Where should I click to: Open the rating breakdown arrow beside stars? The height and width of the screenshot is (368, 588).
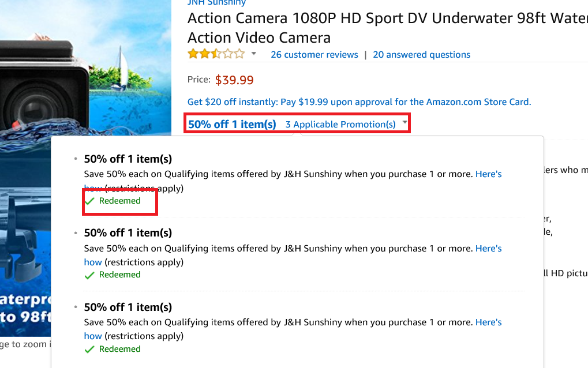coord(253,54)
